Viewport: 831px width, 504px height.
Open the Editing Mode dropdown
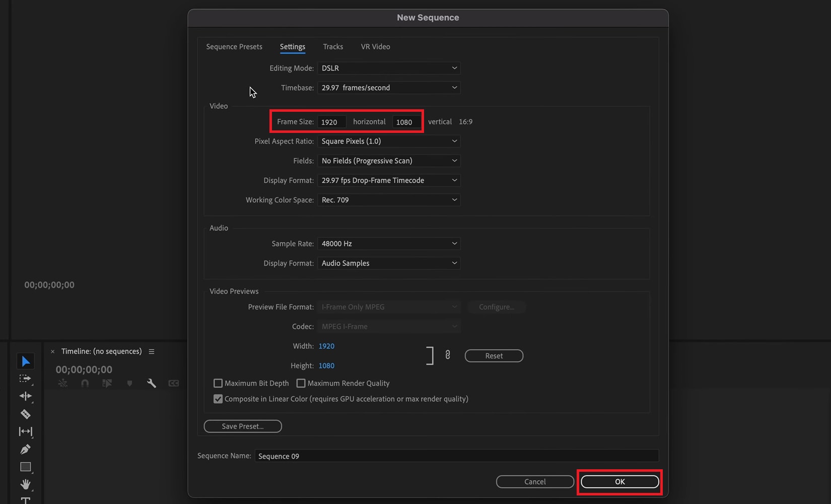click(388, 68)
